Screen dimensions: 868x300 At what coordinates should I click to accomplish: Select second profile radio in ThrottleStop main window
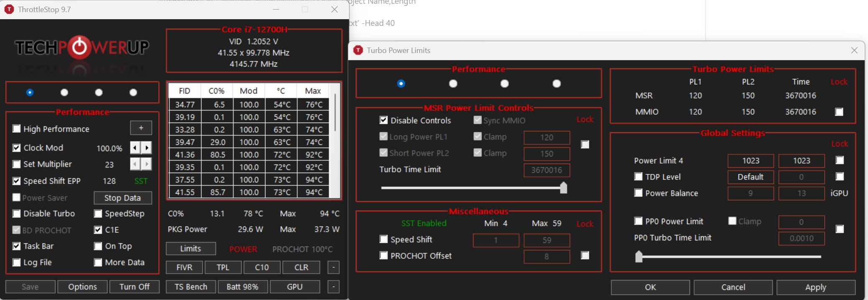click(64, 92)
